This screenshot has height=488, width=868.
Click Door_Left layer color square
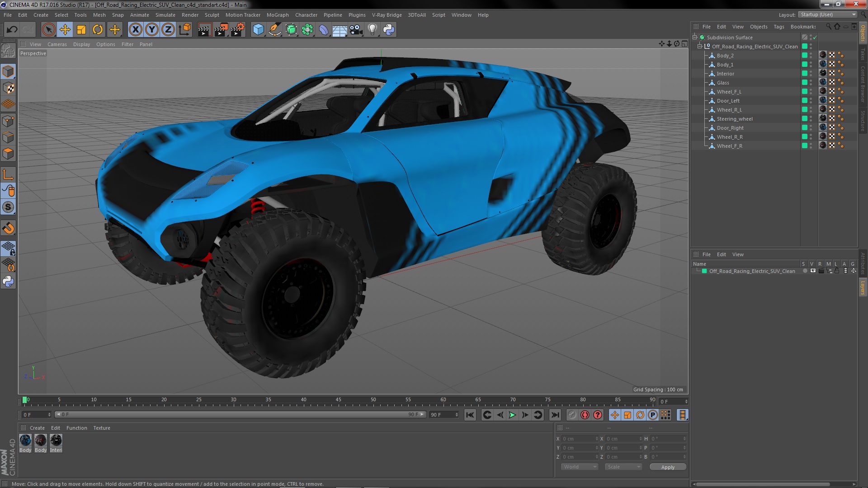coord(805,100)
